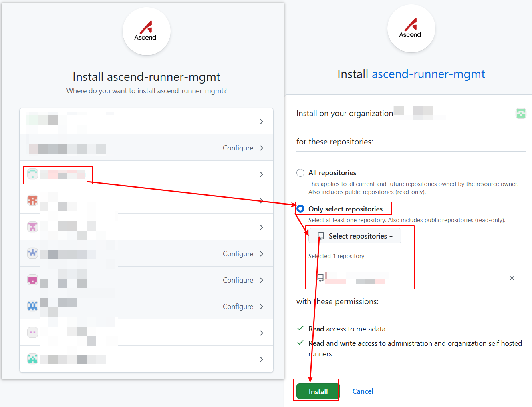This screenshot has height=407, width=532.
Task: Click Configure beside the periwinkle blue avatar
Action: click(238, 254)
